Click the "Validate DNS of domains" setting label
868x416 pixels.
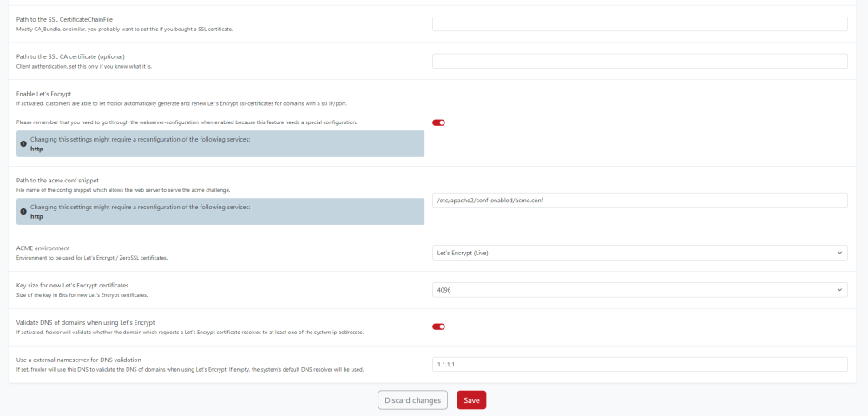[x=85, y=321]
